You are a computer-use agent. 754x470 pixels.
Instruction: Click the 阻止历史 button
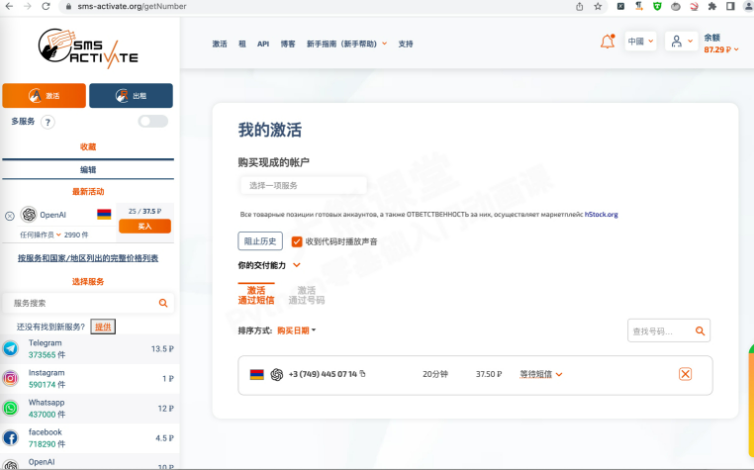pyautogui.click(x=260, y=241)
